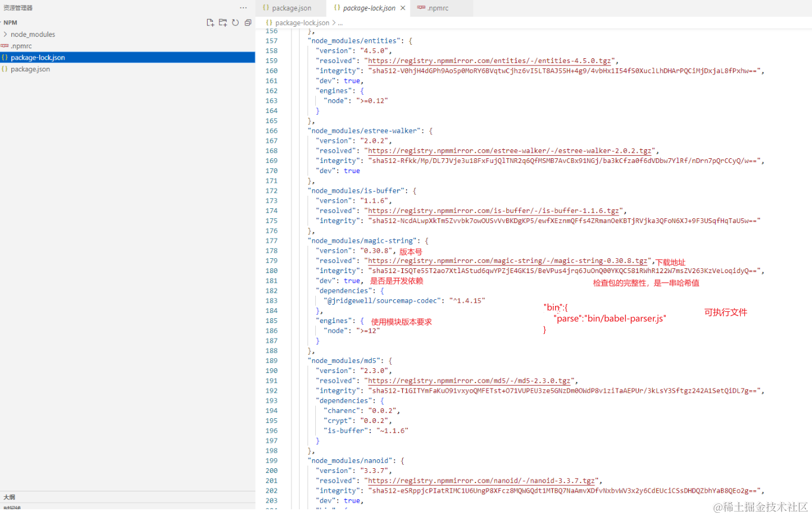Open the Explorer more actions menu (...)
The height and width of the screenshot is (517, 812).
point(243,7)
